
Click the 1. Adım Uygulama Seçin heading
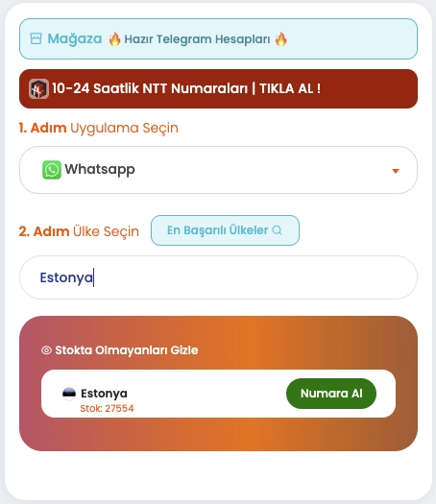click(x=98, y=128)
